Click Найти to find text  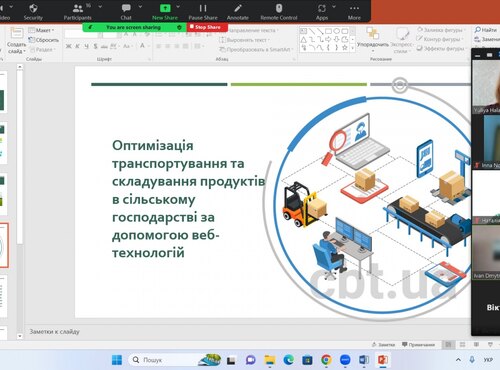pyautogui.click(x=486, y=30)
